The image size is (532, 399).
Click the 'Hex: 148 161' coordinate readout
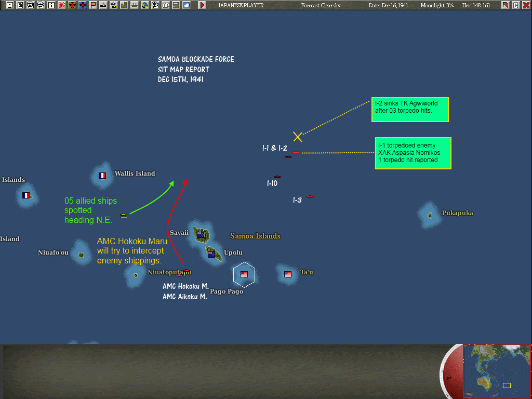(476, 5)
